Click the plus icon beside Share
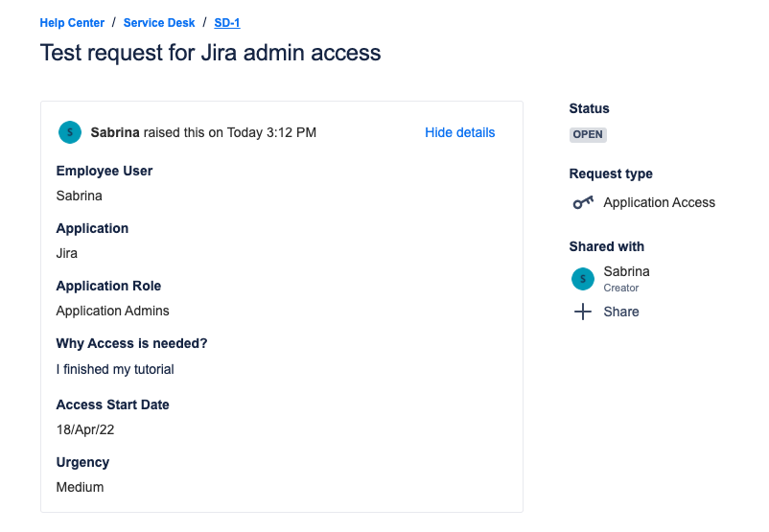This screenshot has height=532, width=769. [x=582, y=312]
